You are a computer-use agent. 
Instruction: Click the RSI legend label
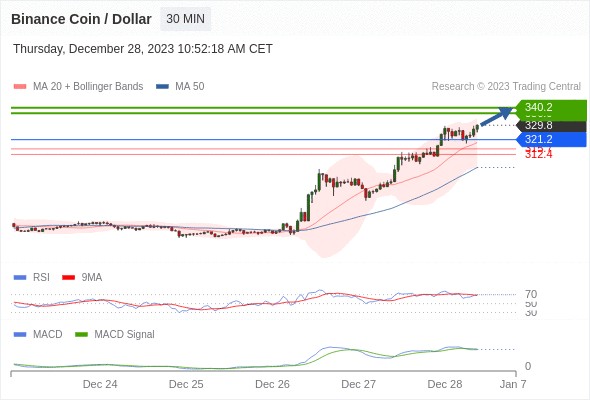41,278
